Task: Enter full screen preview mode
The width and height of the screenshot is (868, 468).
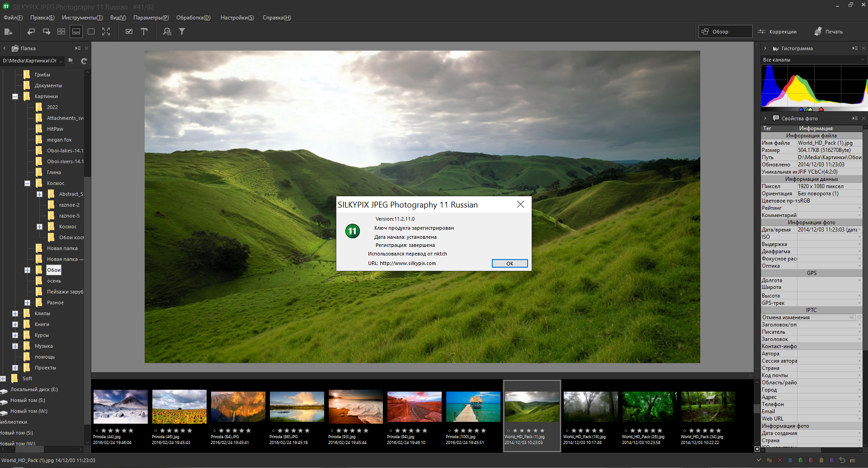Action: click(x=106, y=32)
